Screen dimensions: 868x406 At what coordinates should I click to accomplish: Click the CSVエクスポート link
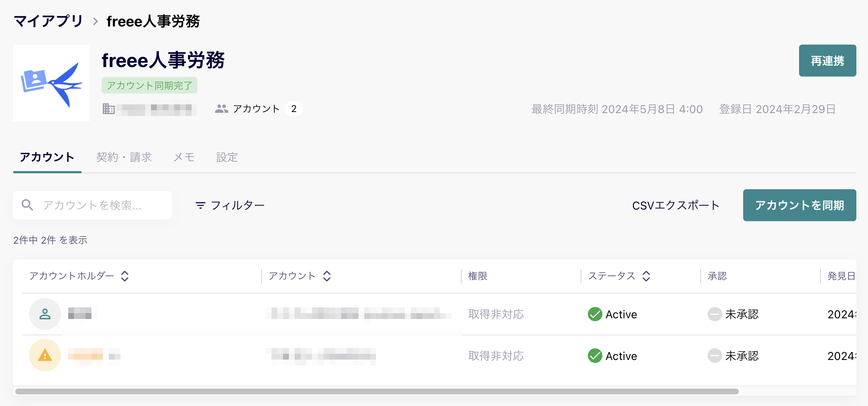(676, 206)
